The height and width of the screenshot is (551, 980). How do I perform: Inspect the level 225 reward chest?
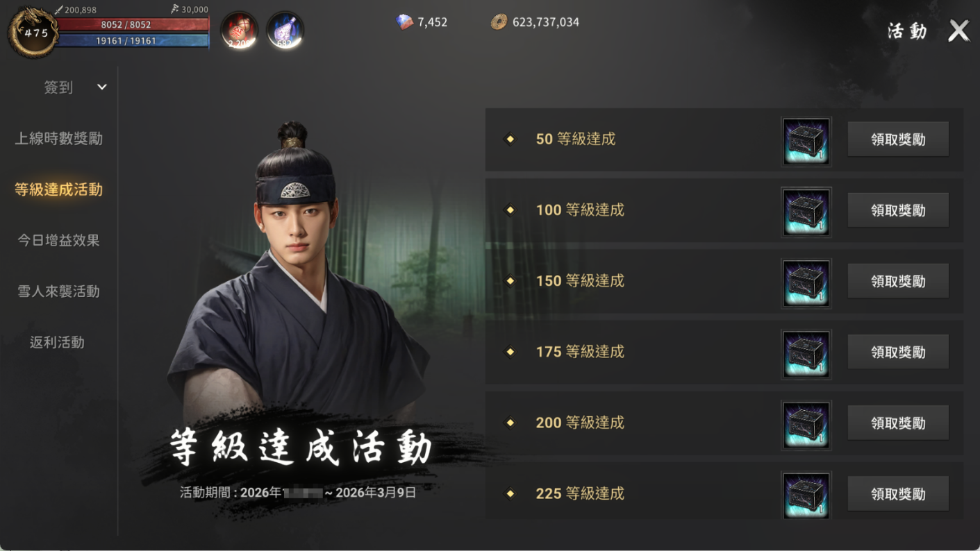806,495
